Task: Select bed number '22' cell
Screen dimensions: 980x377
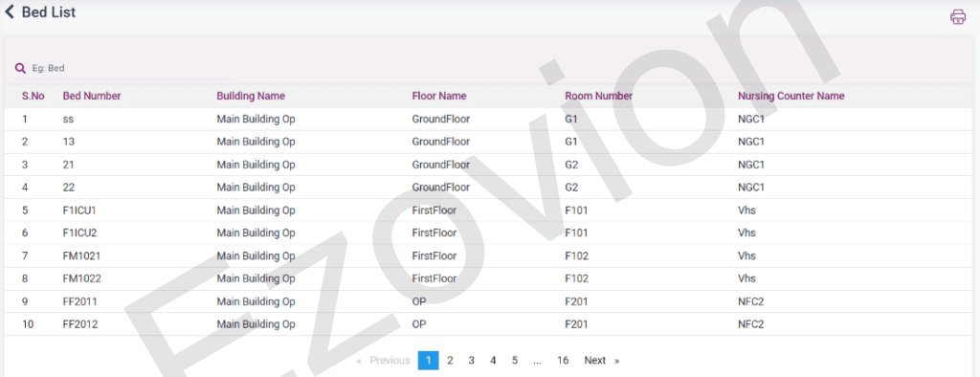Action: [x=69, y=187]
